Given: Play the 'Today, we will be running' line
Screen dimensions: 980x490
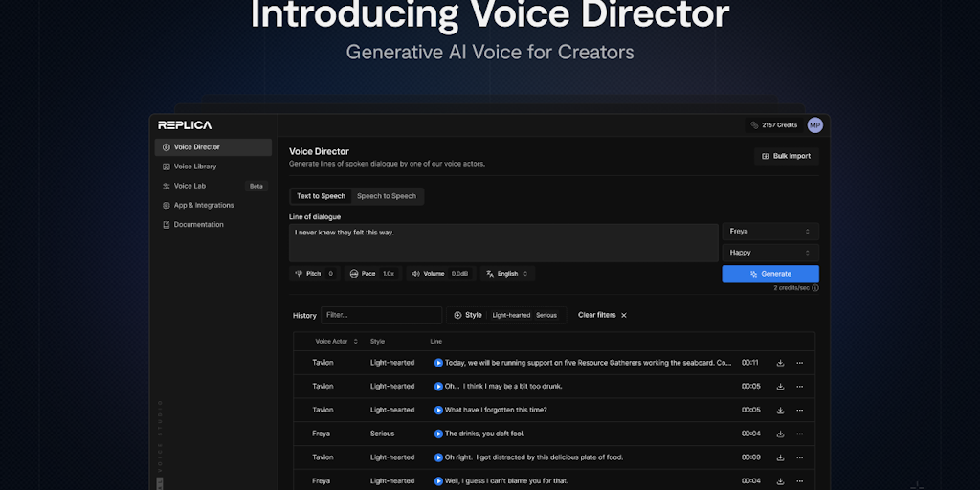Looking at the screenshot, I should (x=438, y=363).
